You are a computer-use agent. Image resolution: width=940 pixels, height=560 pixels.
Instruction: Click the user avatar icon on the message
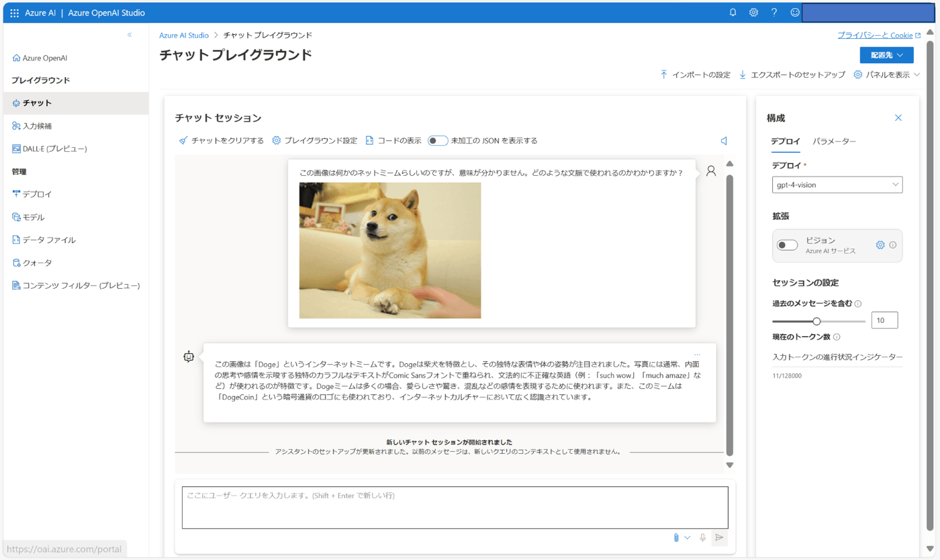[711, 171]
